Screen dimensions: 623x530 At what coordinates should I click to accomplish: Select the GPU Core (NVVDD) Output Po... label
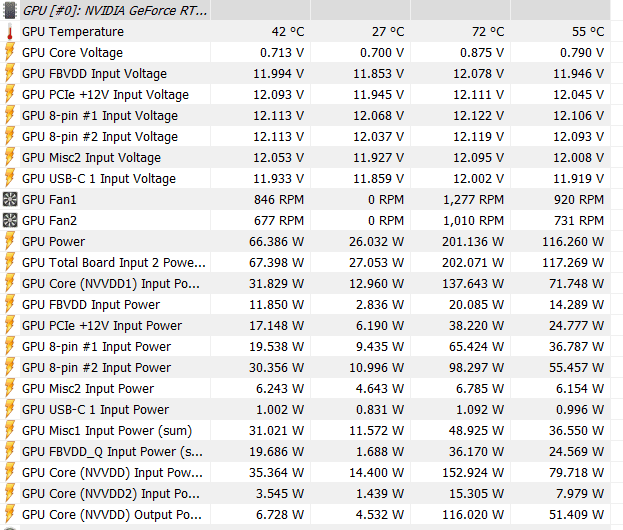coord(112,515)
